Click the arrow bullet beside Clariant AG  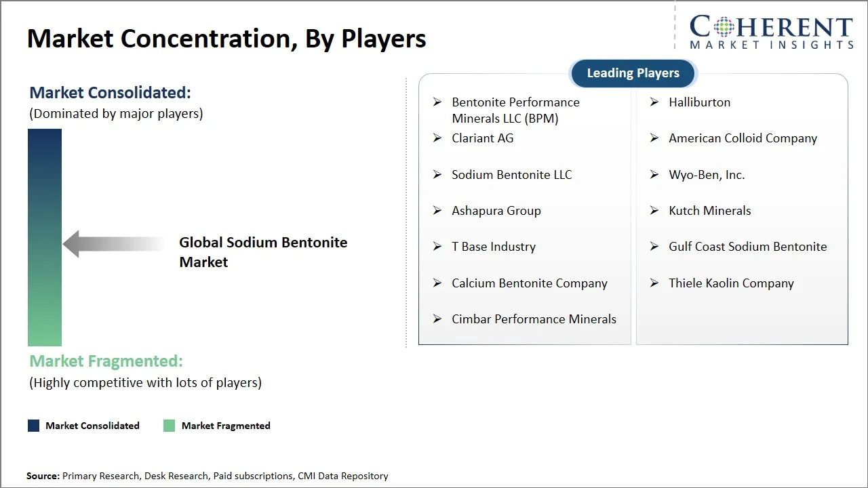[437, 138]
